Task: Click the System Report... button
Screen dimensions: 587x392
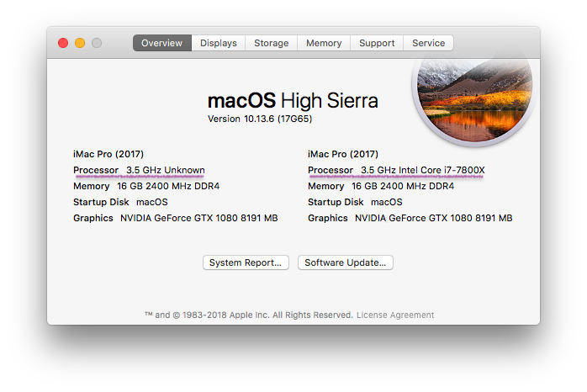Action: [x=246, y=262]
